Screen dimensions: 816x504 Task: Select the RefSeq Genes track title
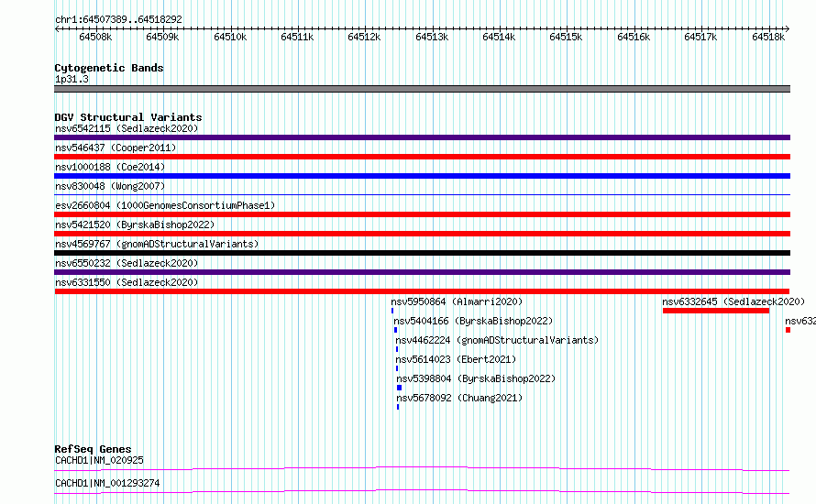point(93,449)
